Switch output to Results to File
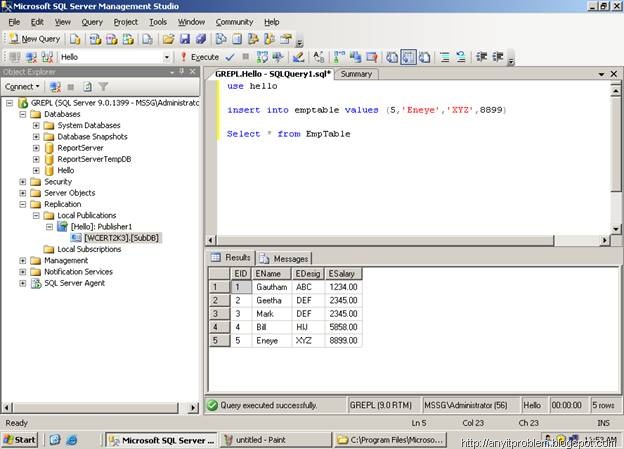The width and height of the screenshot is (624, 449). [425, 57]
